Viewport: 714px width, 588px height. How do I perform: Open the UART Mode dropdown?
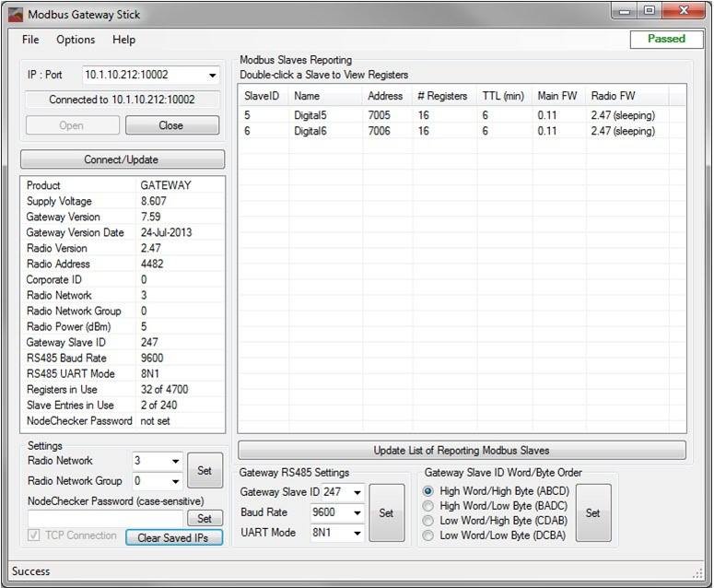point(357,533)
